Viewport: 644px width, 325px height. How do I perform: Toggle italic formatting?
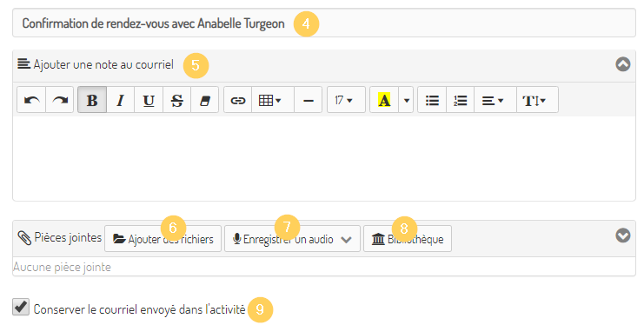pyautogui.click(x=120, y=100)
